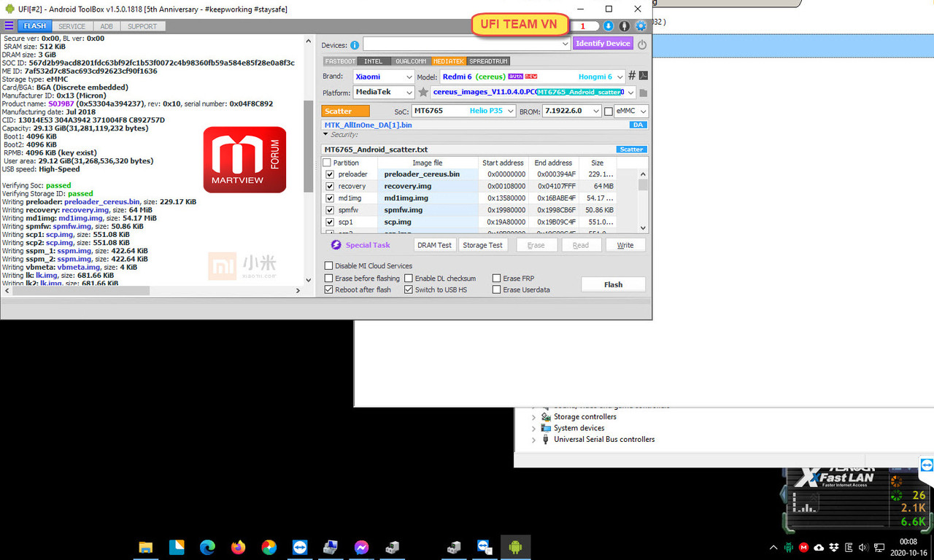The height and width of the screenshot is (560, 934).
Task: Uncheck the preloader partition checkbox
Action: click(x=330, y=174)
